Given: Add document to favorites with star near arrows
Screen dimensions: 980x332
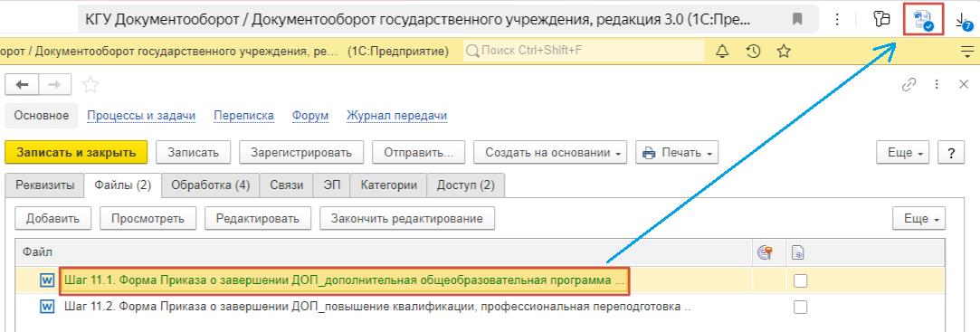Looking at the screenshot, I should [90, 84].
